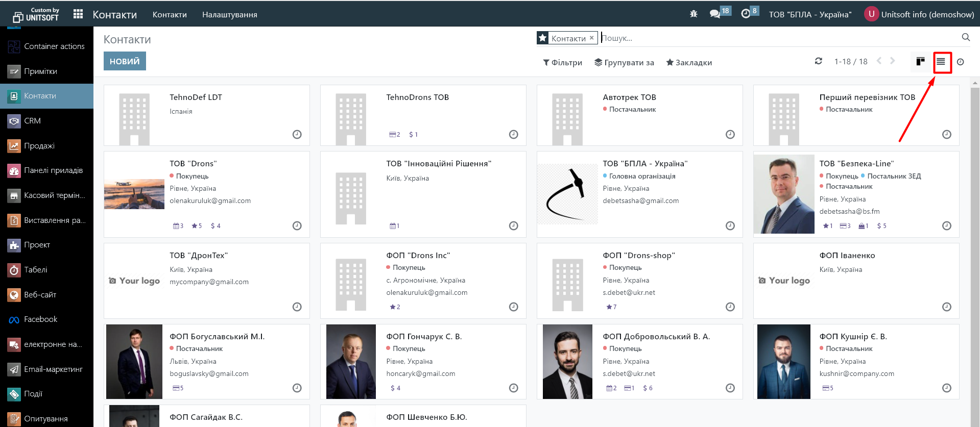The image size is (980, 427).
Task: Open Facebook app in sidebar
Action: pyautogui.click(x=40, y=319)
